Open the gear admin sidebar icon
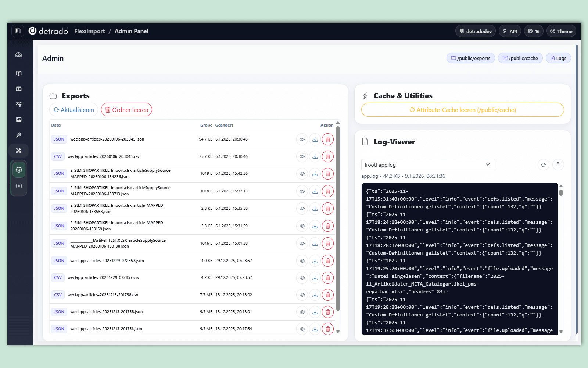Viewport: 588px width, 368px height. click(x=19, y=170)
